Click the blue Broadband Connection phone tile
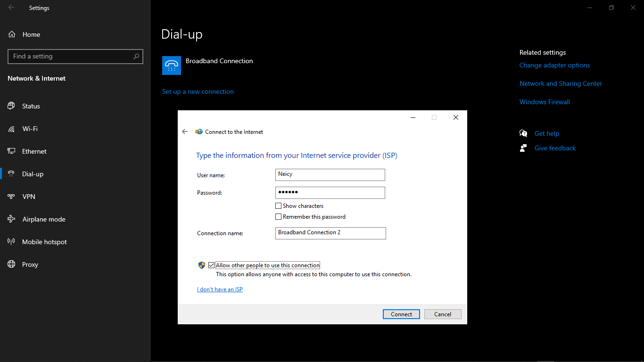644x362 pixels. click(172, 66)
